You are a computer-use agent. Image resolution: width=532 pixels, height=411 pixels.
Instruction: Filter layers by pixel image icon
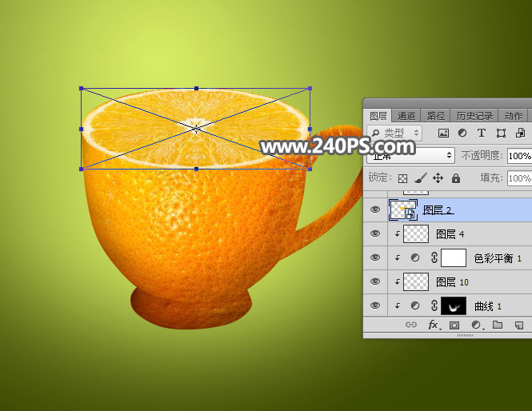click(443, 133)
